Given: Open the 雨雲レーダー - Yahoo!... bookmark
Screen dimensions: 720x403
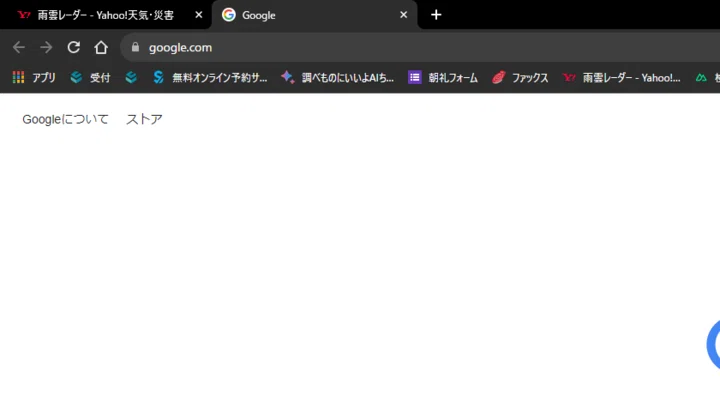Looking at the screenshot, I should pos(622,78).
